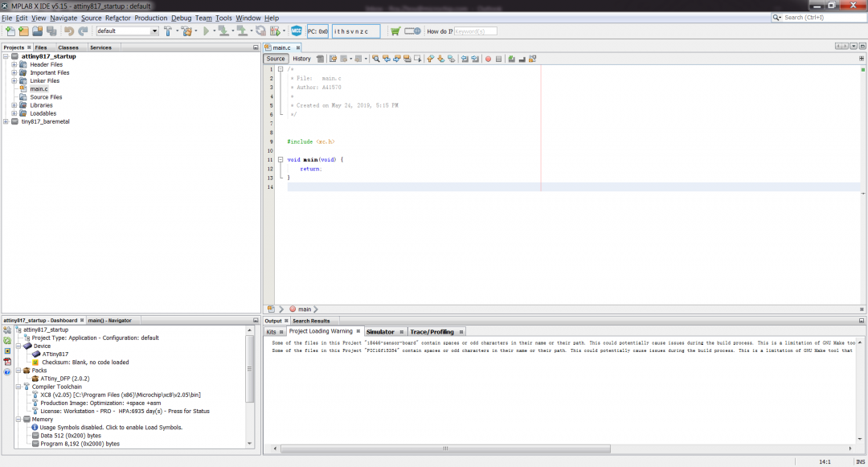Click the Search (Ctrl+I) box

click(818, 18)
